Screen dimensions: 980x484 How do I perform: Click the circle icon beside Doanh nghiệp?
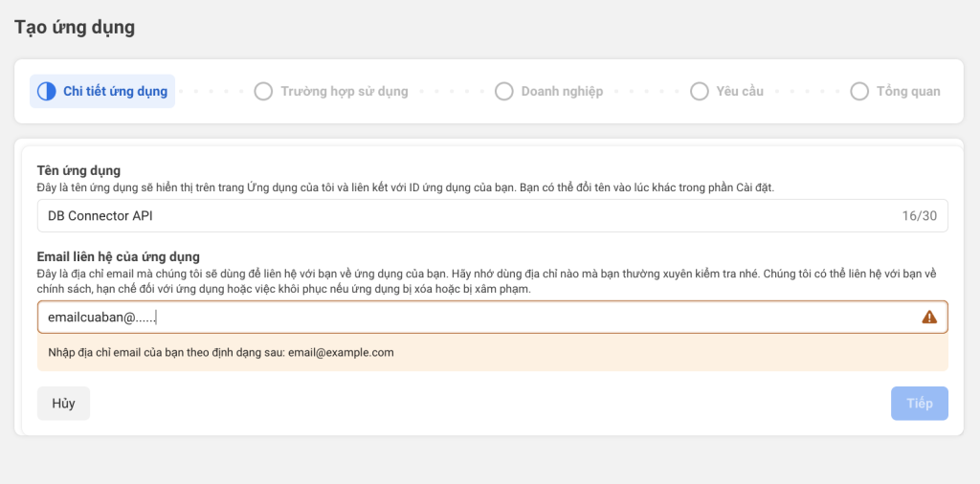(504, 92)
